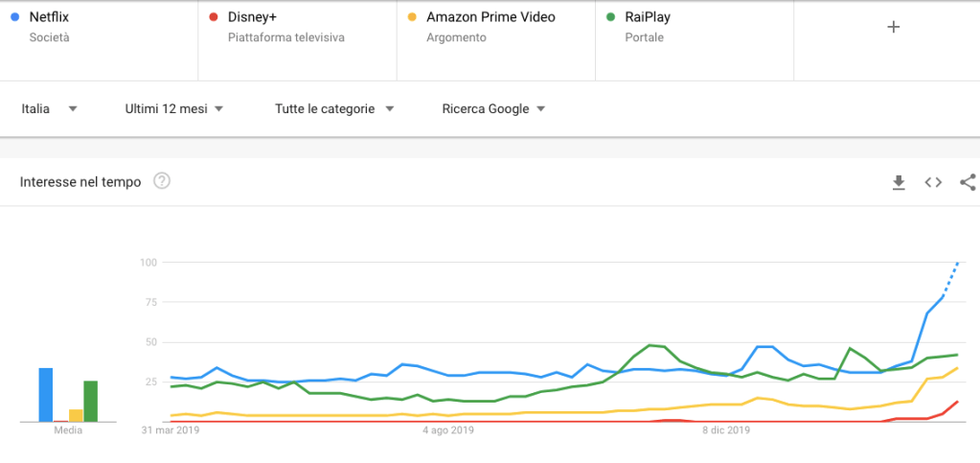This screenshot has width=980, height=463.
Task: Add a comparison term with plus icon
Action: (x=894, y=27)
